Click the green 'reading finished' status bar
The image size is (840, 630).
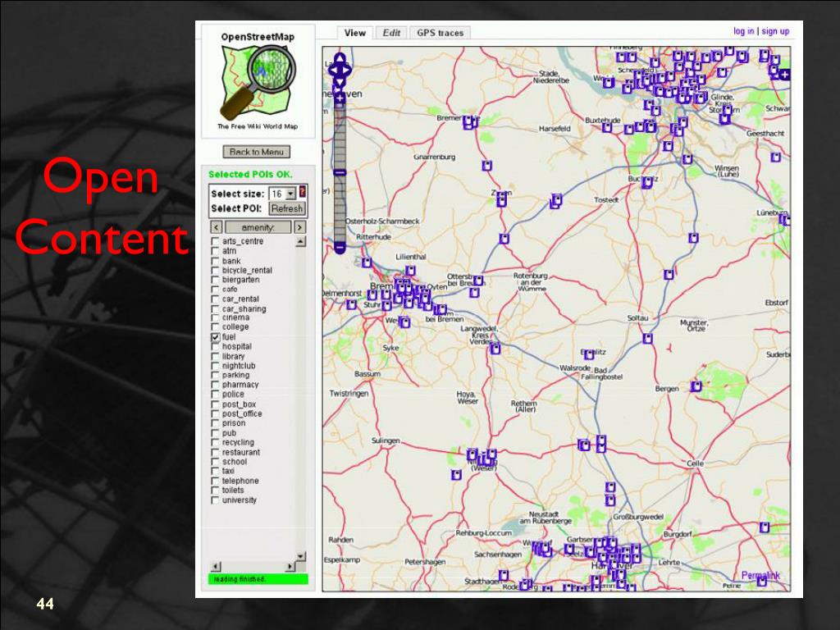pyautogui.click(x=258, y=579)
